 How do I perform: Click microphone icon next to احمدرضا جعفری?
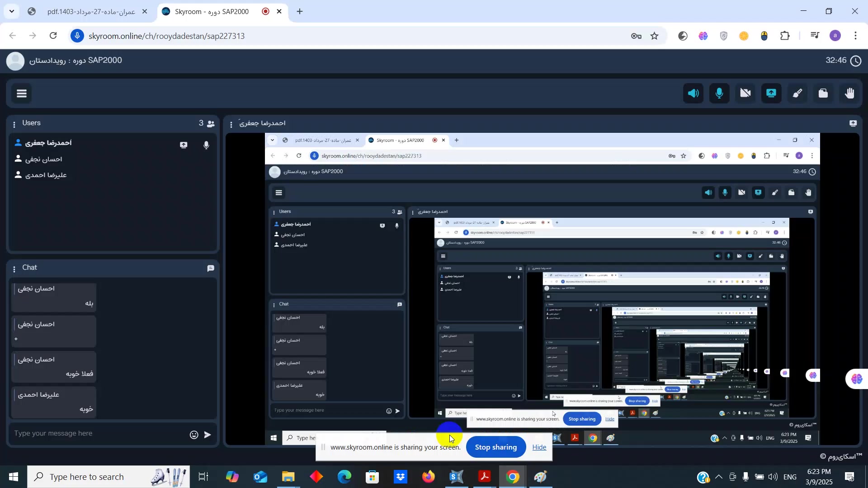206,145
